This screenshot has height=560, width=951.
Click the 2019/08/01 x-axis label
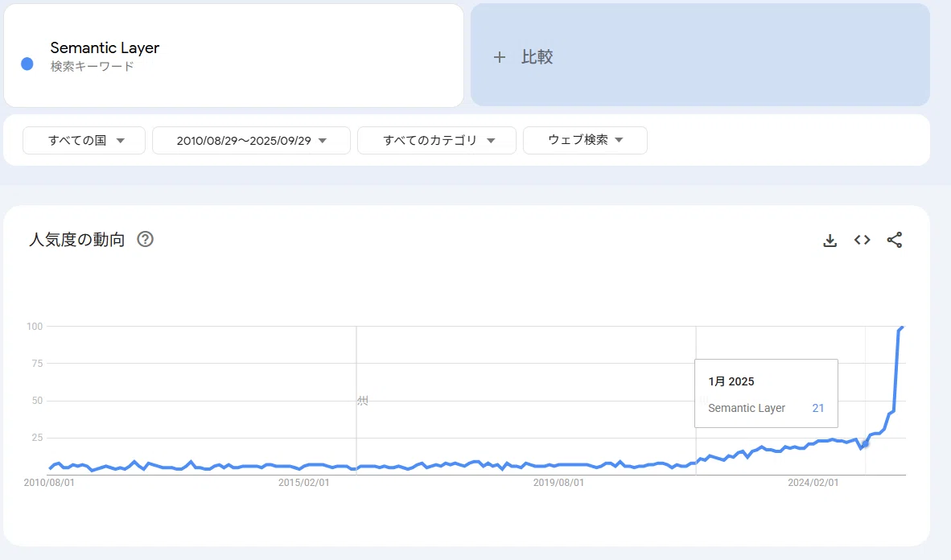558,483
